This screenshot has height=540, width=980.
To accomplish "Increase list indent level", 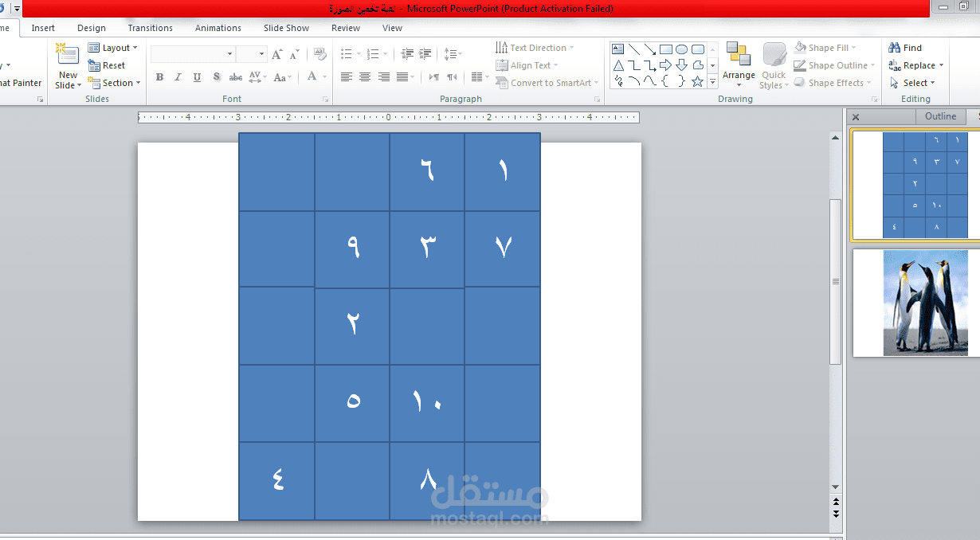I will (426, 54).
